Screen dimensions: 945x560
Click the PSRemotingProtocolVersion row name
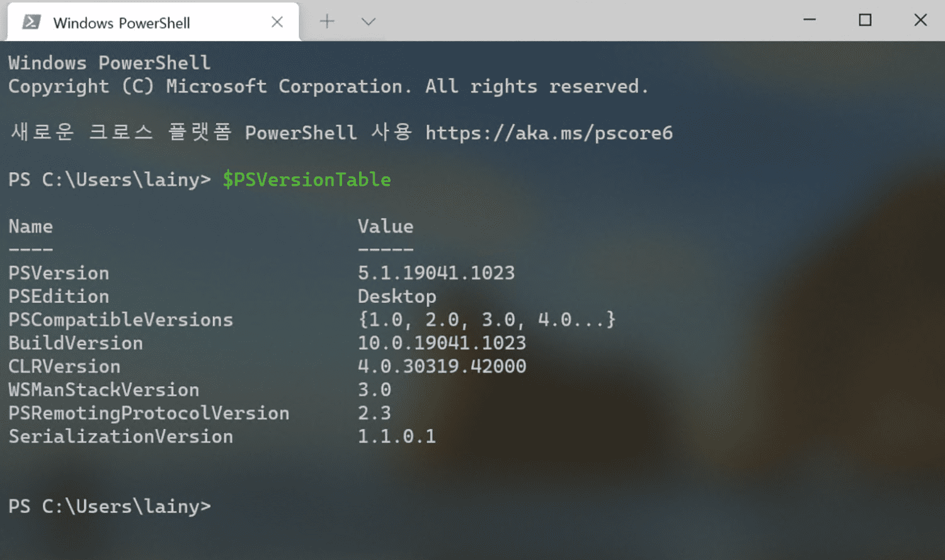149,413
